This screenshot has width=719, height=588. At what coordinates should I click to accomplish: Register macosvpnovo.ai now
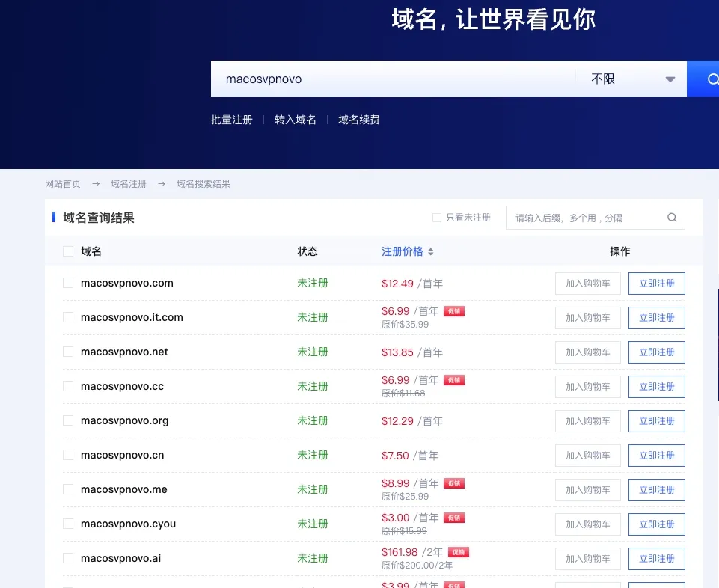click(657, 559)
